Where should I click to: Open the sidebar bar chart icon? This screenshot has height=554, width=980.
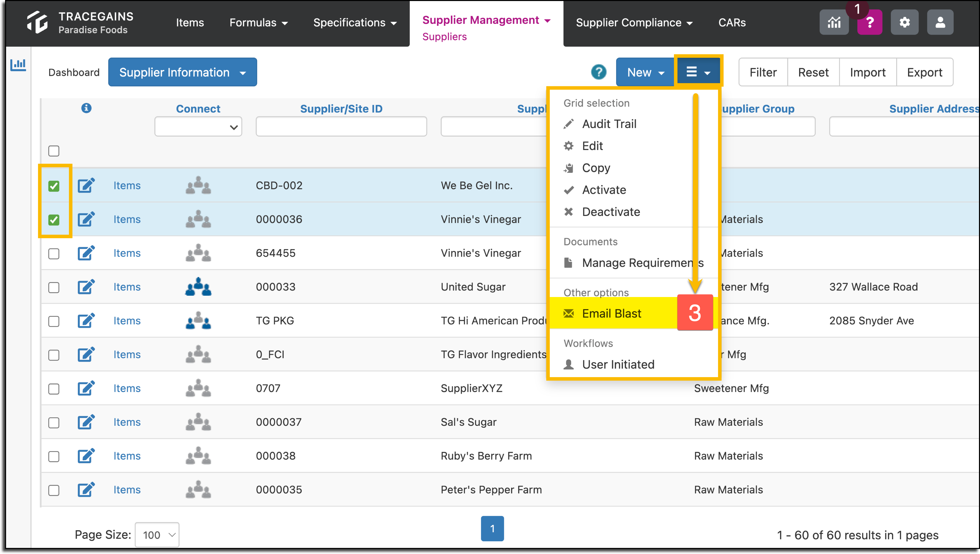18,65
